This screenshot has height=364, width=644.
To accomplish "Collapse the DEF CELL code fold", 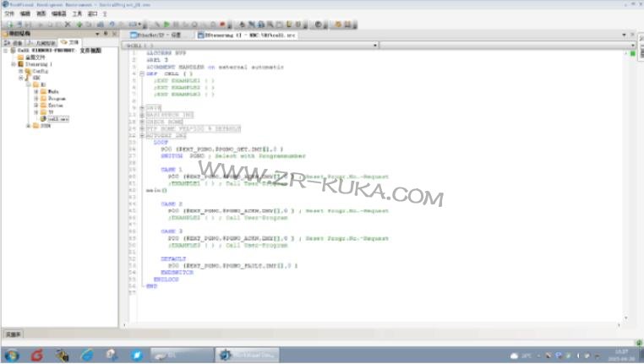I will (x=141, y=73).
